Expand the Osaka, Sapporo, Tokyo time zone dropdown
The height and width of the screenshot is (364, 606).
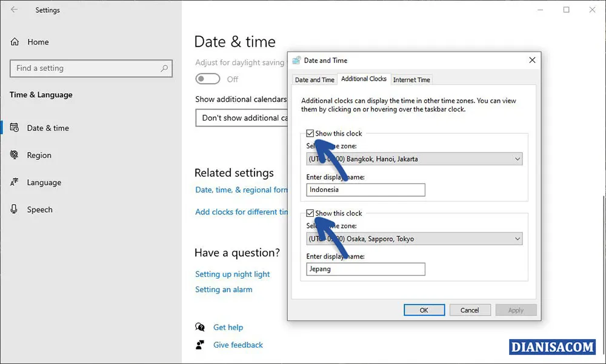coord(518,238)
